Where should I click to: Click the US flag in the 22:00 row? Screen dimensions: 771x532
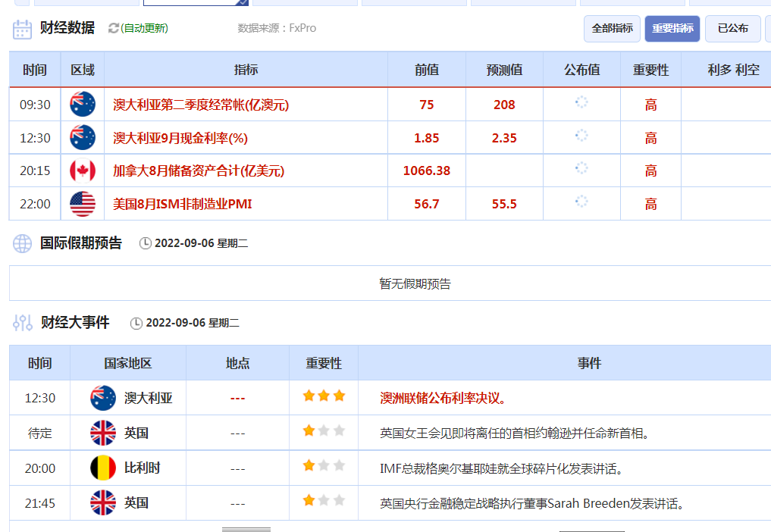point(83,204)
